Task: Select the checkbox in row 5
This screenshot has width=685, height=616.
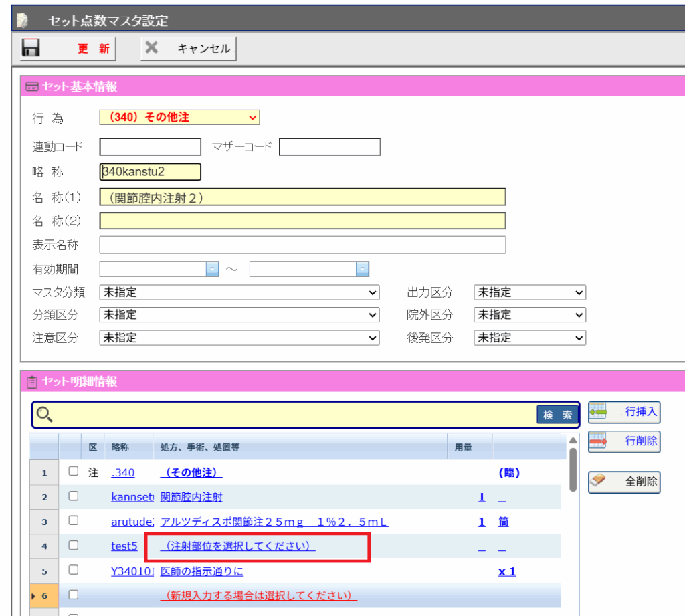Action: pyautogui.click(x=74, y=571)
